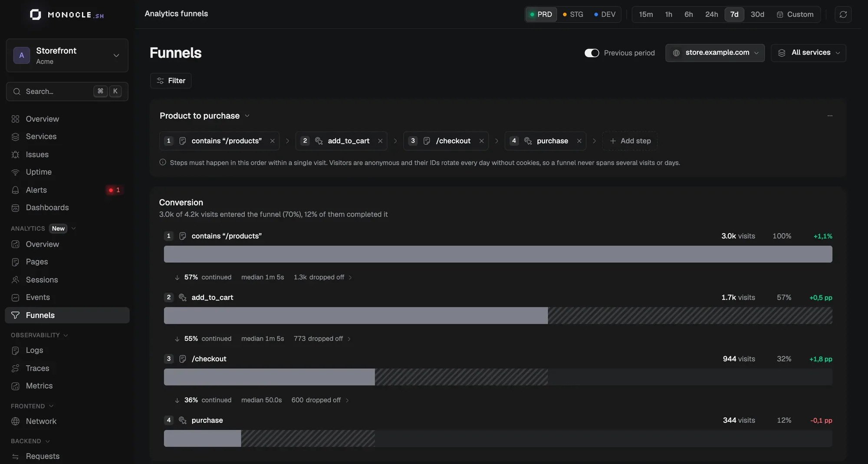Viewport: 868px width, 464px height.
Task: Collapse the Observability sidebar section
Action: (39, 335)
